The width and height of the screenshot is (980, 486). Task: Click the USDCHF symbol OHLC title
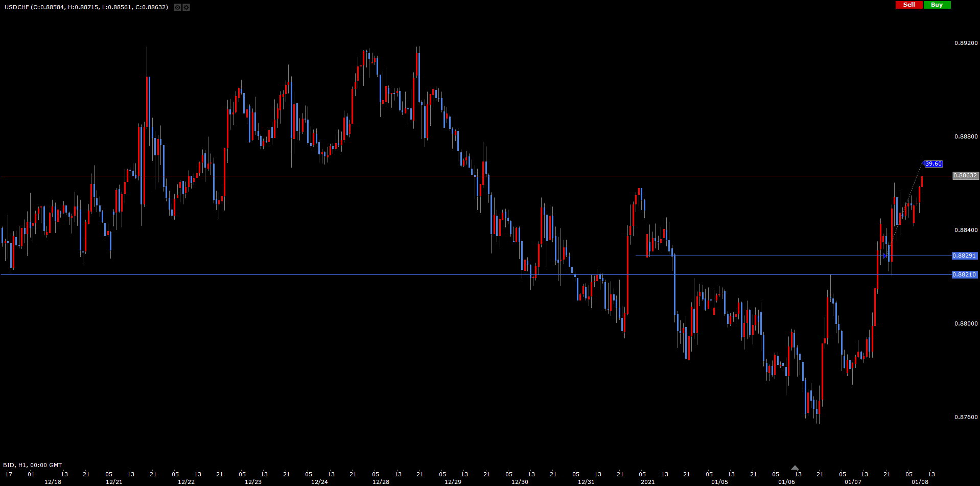pyautogui.click(x=86, y=7)
